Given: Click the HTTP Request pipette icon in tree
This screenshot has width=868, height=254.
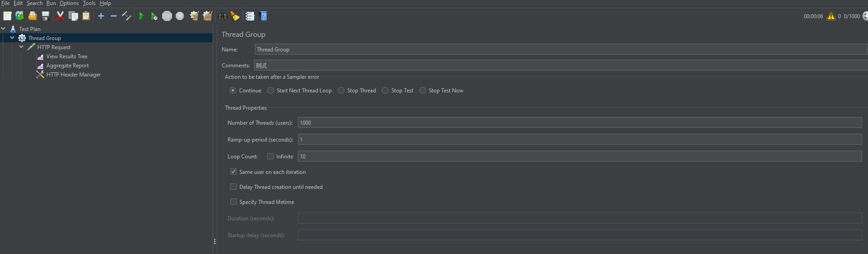Looking at the screenshot, I should pyautogui.click(x=31, y=47).
